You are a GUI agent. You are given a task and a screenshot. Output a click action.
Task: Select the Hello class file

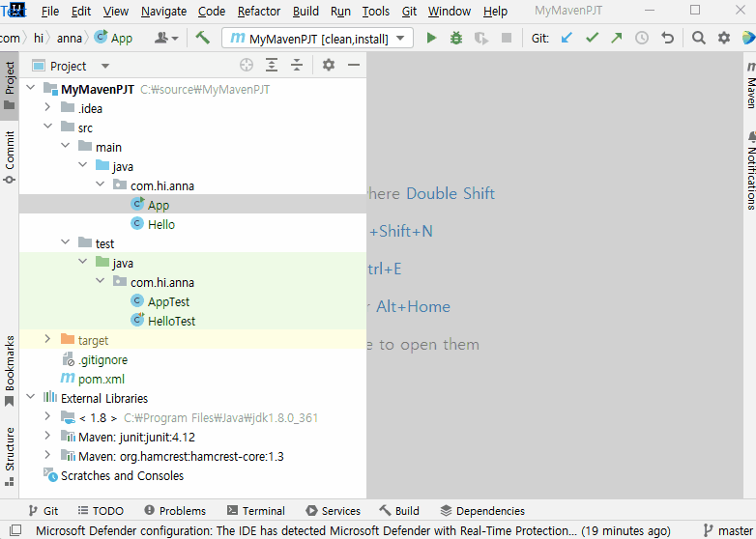click(192, 224)
